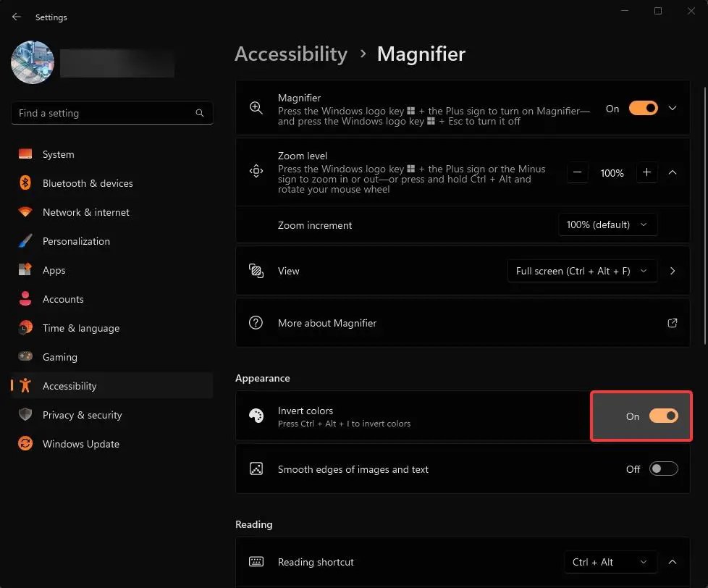Maximize the Settings window

click(658, 11)
